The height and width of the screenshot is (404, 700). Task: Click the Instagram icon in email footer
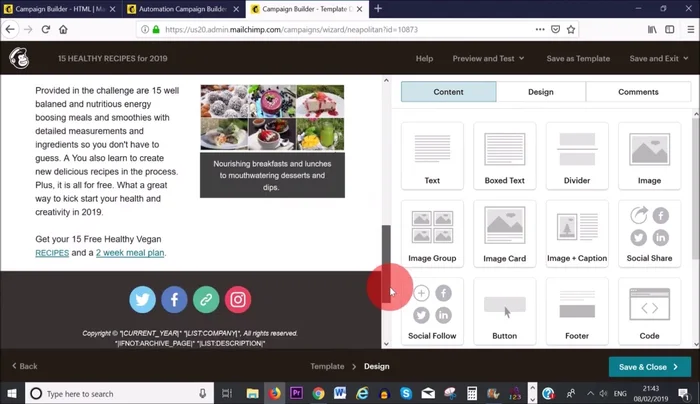pyautogui.click(x=238, y=299)
